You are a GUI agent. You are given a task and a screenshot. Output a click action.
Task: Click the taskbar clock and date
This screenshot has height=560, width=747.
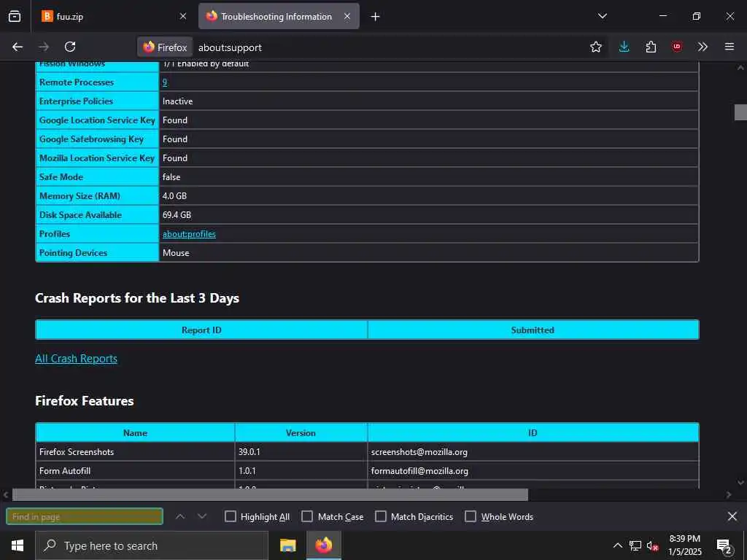[684, 545]
